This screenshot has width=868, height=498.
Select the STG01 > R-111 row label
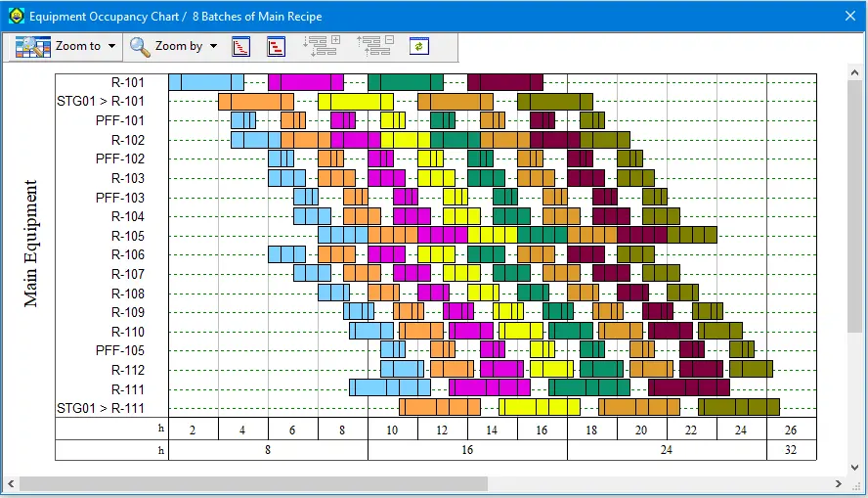click(101, 408)
